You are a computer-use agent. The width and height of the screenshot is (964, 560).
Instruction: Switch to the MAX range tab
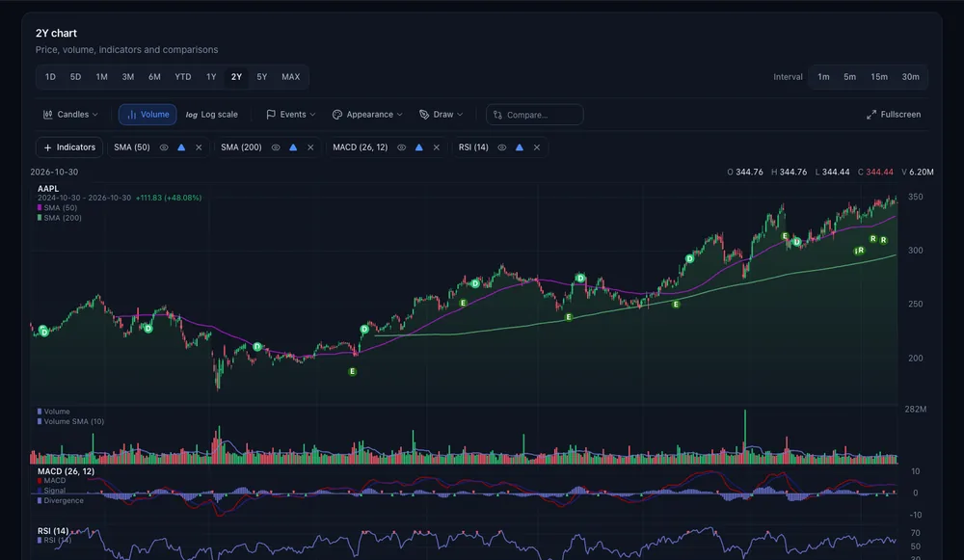coord(291,77)
